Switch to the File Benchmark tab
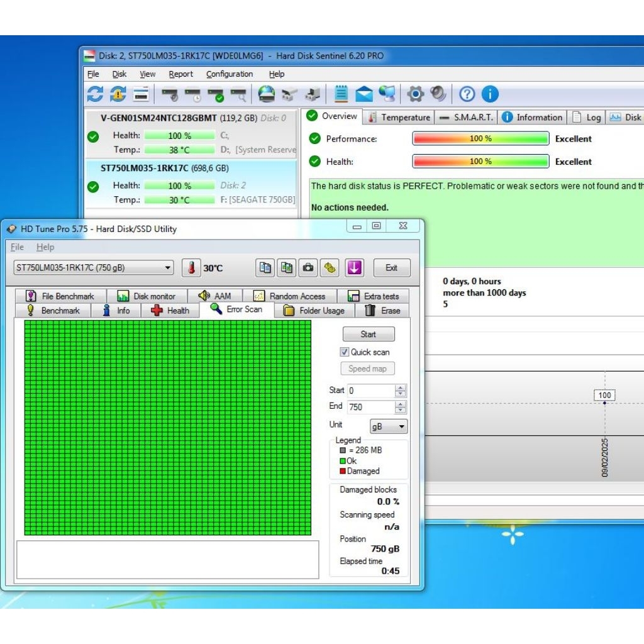 pos(60,296)
